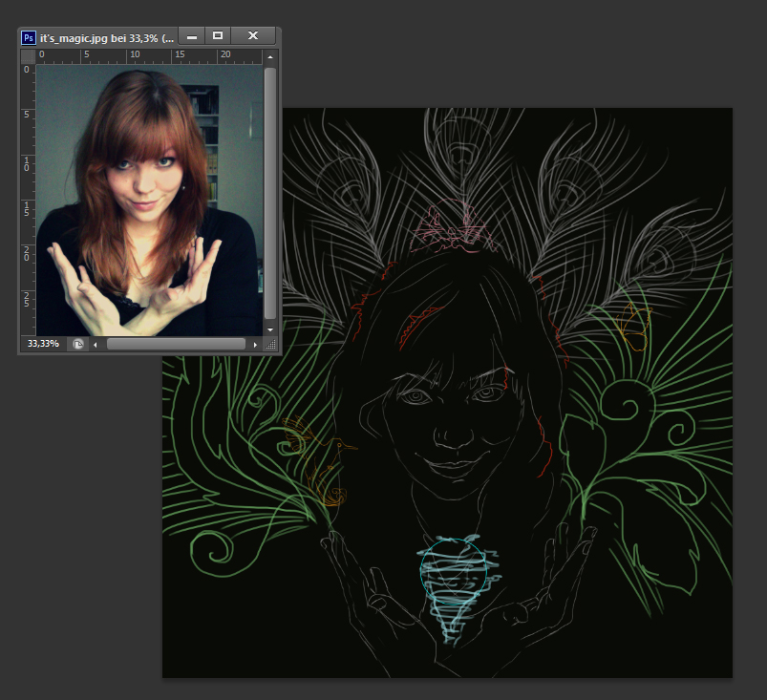
Task: Close the it's_magic.jpg document window
Action: (x=253, y=36)
